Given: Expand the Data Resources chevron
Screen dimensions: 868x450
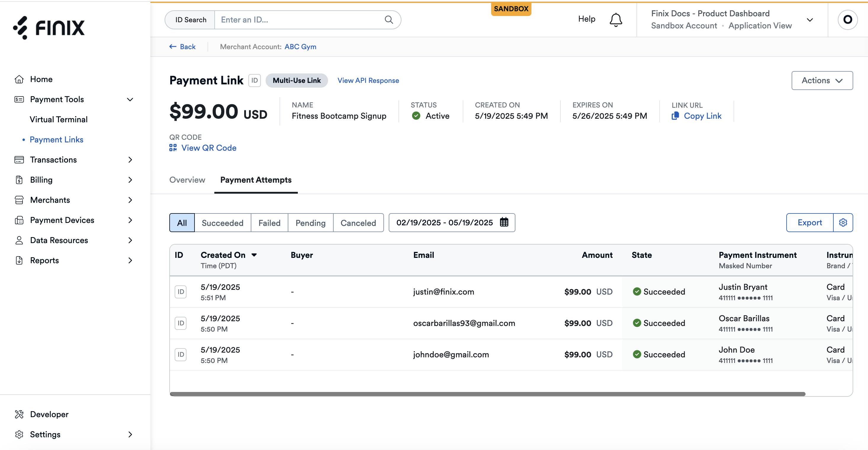Looking at the screenshot, I should click(x=130, y=240).
